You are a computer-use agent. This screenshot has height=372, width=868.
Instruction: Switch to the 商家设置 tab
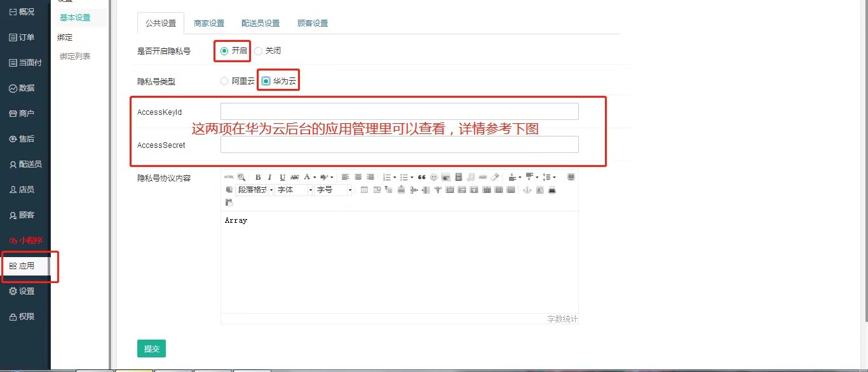209,23
